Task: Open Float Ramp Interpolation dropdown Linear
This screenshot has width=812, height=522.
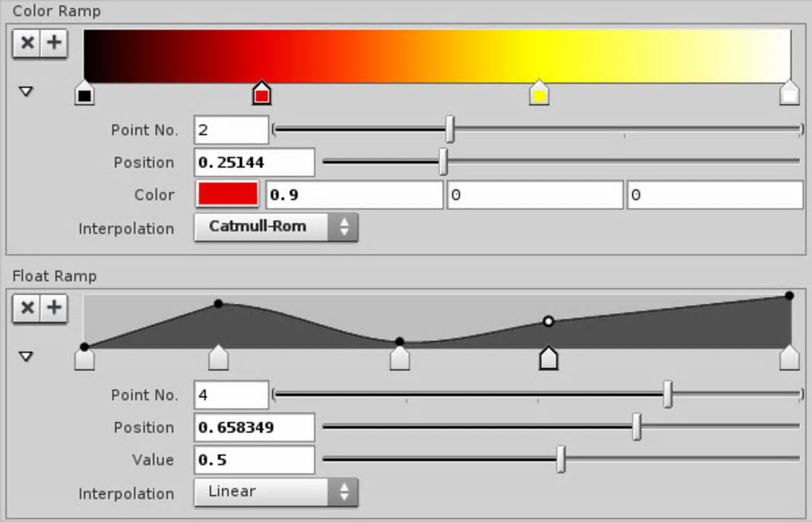Action: (x=276, y=492)
